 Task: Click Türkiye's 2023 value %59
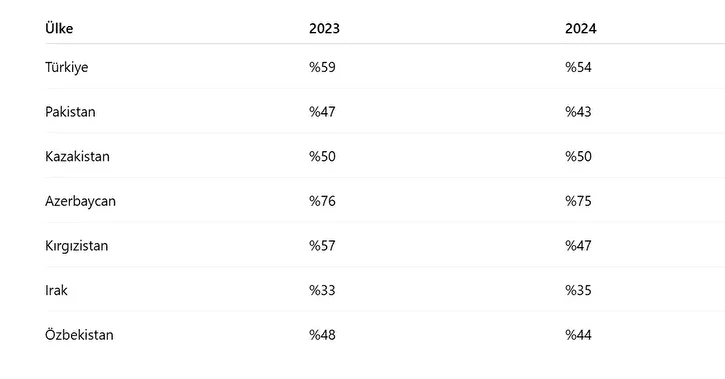tap(322, 67)
